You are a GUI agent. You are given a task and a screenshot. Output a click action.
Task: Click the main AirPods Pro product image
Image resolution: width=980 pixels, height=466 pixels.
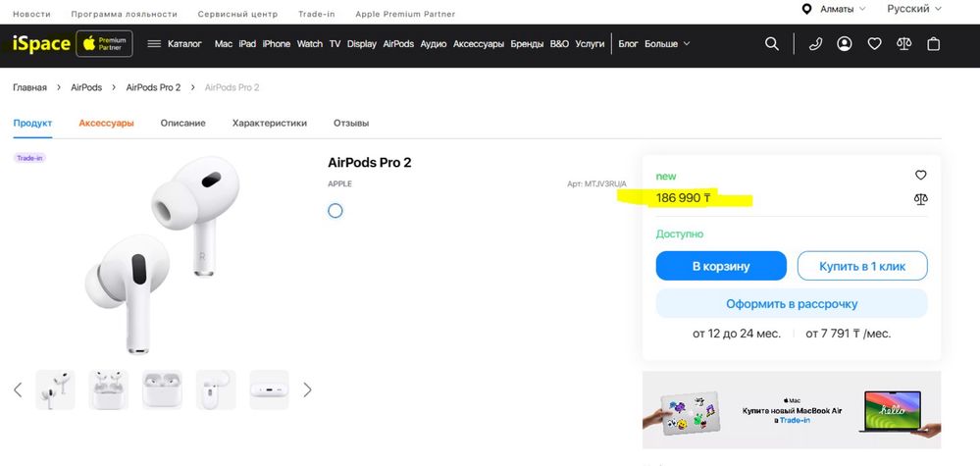pos(162,255)
